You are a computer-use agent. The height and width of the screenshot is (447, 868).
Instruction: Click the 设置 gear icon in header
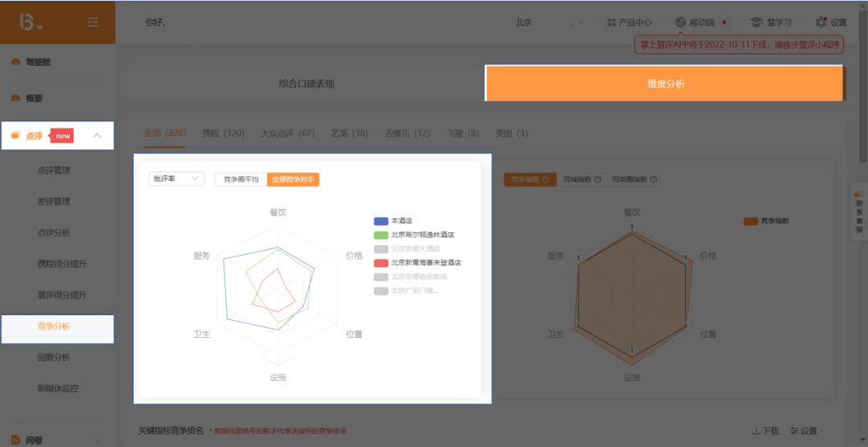click(x=821, y=23)
